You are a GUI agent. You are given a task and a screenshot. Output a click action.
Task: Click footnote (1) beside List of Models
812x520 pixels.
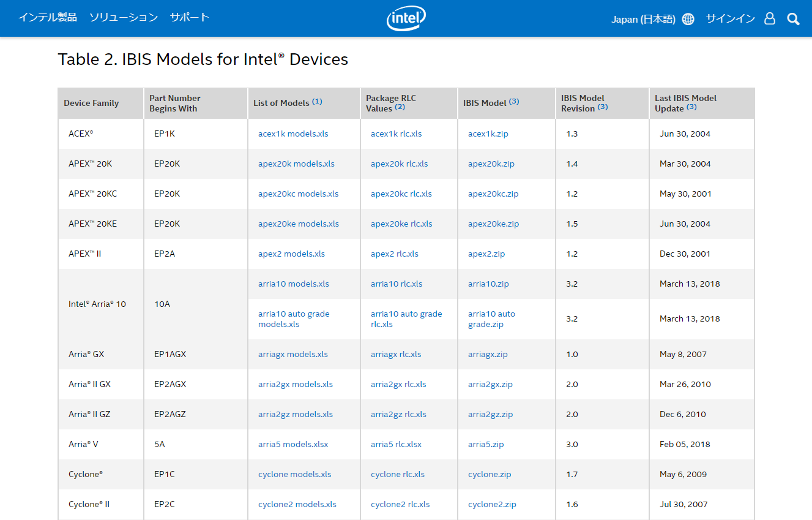[317, 102]
